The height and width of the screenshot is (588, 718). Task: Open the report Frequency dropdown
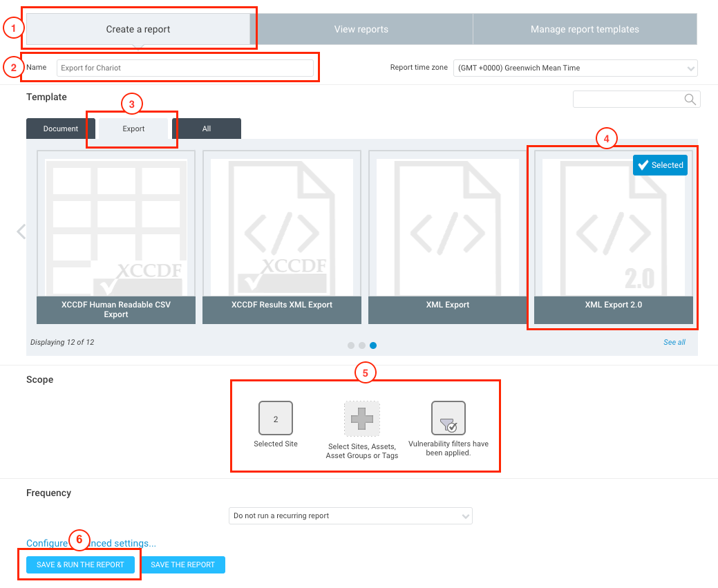pos(350,515)
